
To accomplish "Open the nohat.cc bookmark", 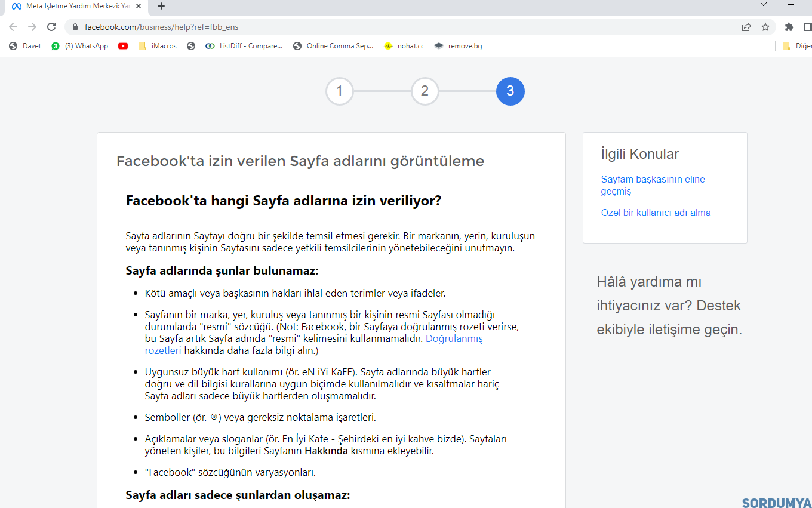I will click(x=404, y=46).
